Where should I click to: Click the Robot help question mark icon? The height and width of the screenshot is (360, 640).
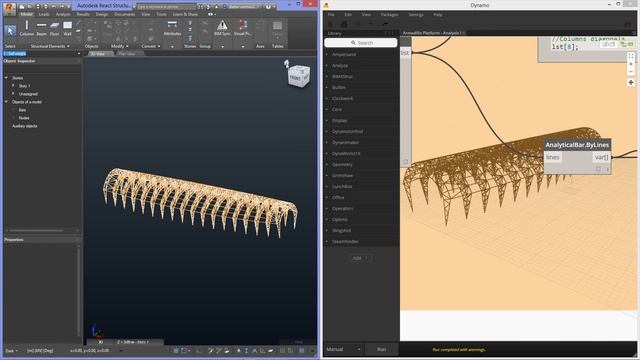[x=268, y=7]
